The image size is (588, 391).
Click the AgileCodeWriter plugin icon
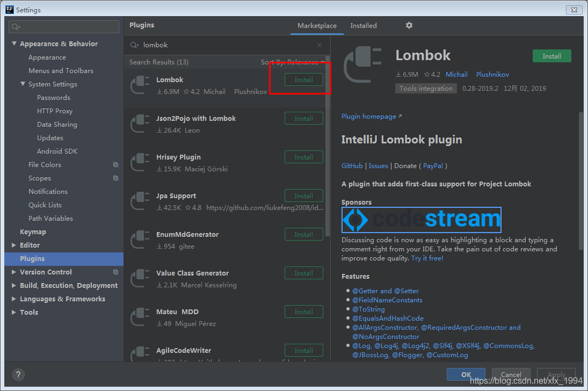pyautogui.click(x=140, y=353)
